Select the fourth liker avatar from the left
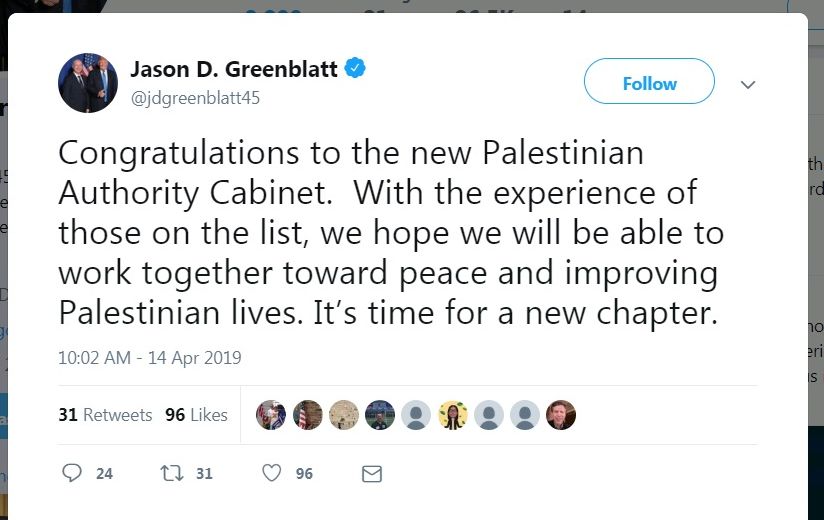The height and width of the screenshot is (520, 824). click(380, 415)
